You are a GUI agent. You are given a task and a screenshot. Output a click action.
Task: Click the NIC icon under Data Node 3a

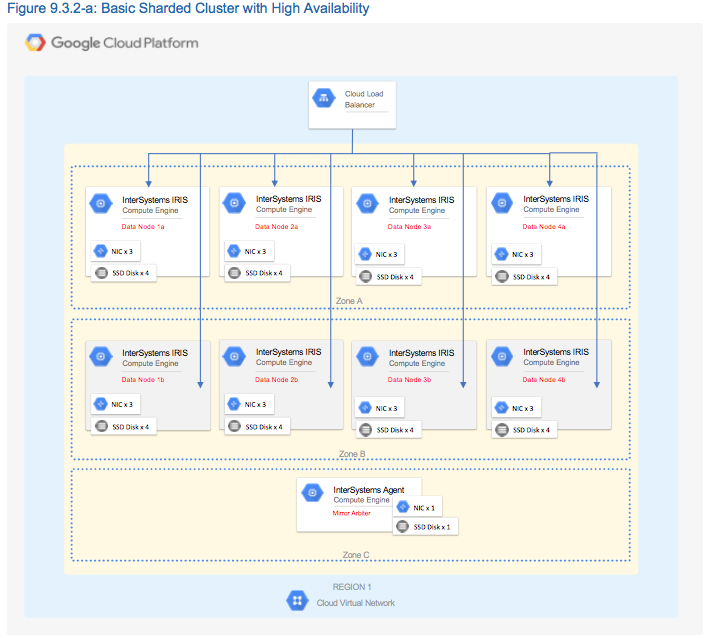[364, 254]
